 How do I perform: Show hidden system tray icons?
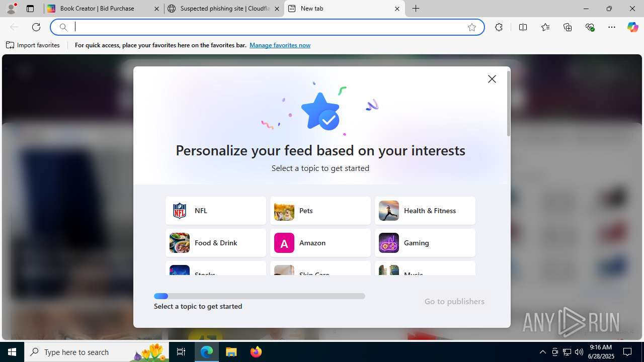coord(542,352)
